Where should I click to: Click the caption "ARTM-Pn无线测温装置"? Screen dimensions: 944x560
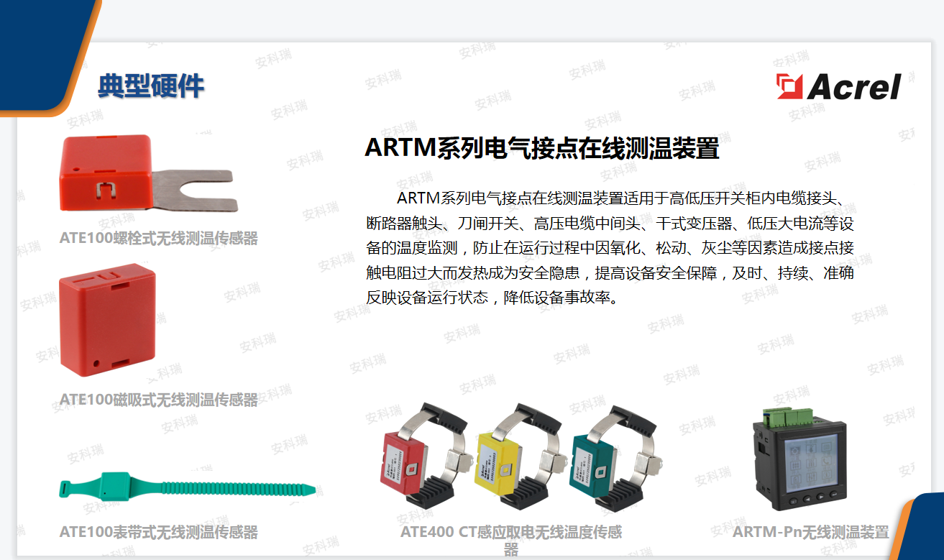811,532
